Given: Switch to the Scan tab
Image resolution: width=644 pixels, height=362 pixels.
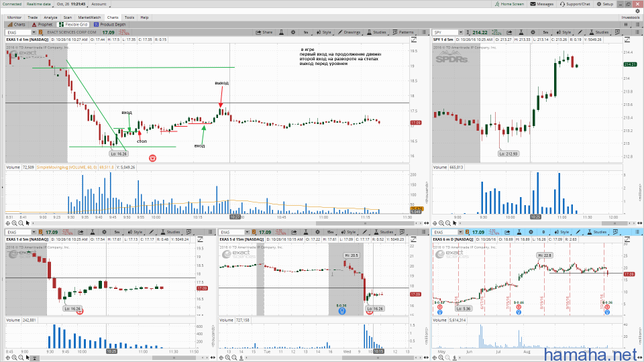Looking at the screenshot, I should (67, 17).
